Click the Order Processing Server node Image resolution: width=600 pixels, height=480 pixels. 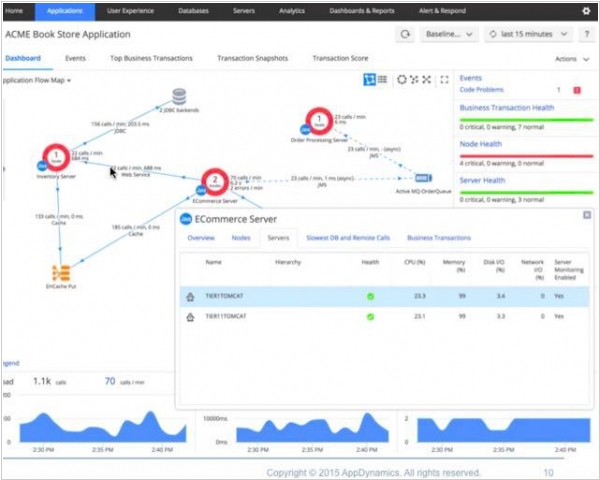pos(318,123)
